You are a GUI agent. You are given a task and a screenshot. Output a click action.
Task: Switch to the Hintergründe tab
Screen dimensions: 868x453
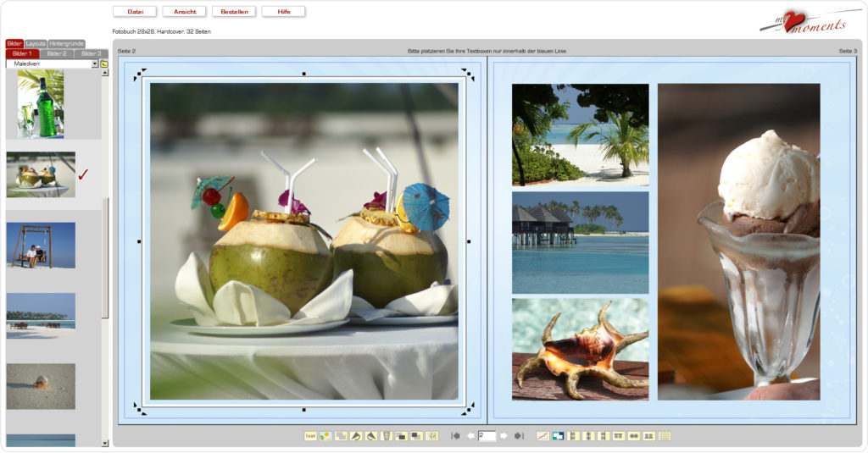(66, 44)
